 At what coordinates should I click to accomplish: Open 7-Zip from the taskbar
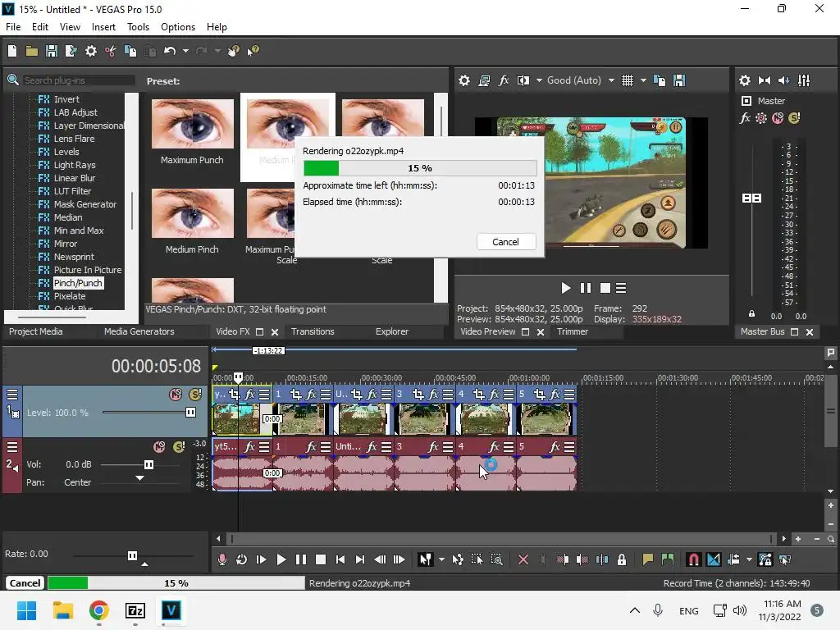pyautogui.click(x=135, y=610)
